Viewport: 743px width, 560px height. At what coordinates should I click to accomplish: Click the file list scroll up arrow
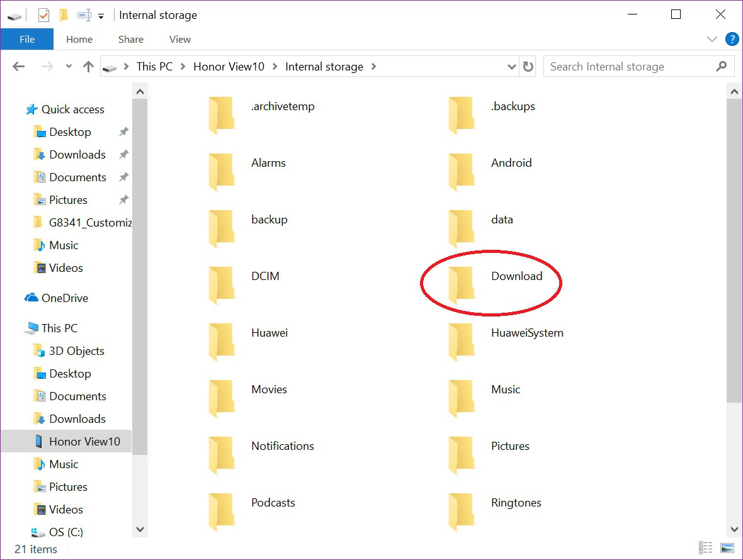point(734,92)
